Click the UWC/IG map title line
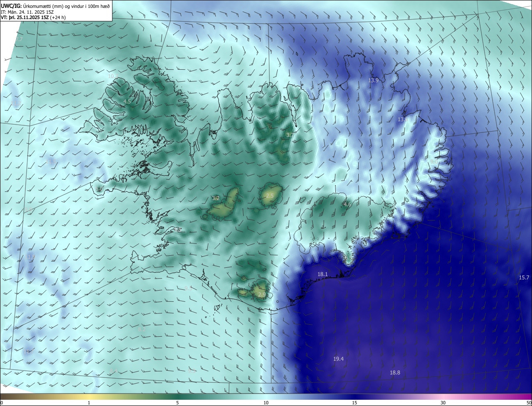 pyautogui.click(x=55, y=6)
